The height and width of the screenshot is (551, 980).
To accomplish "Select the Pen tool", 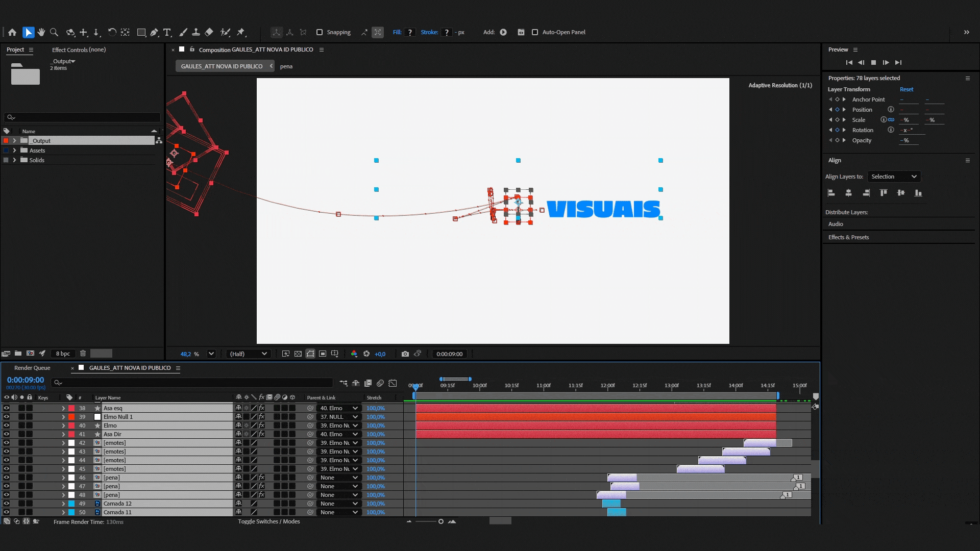I will (154, 32).
